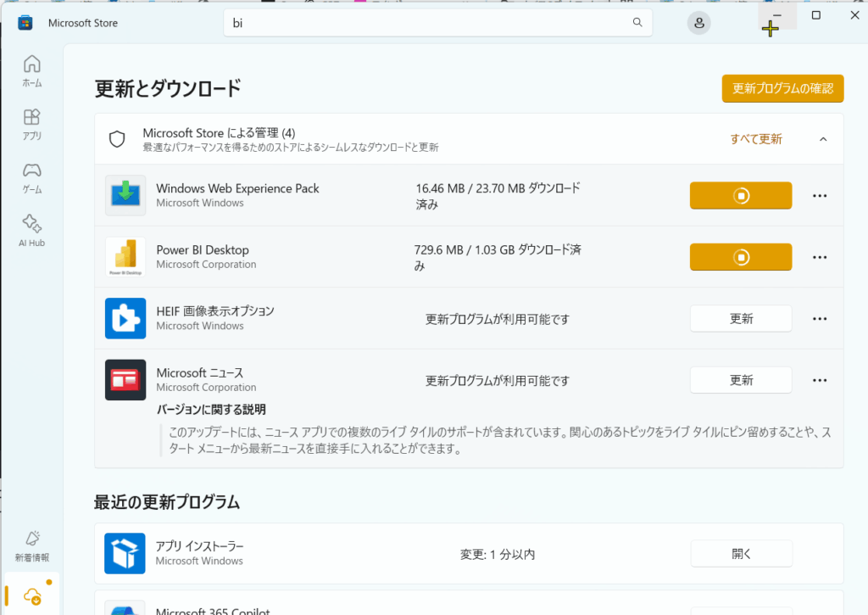Click the HEIF 画像表示オプション app icon
The width and height of the screenshot is (868, 615).
pyautogui.click(x=125, y=319)
